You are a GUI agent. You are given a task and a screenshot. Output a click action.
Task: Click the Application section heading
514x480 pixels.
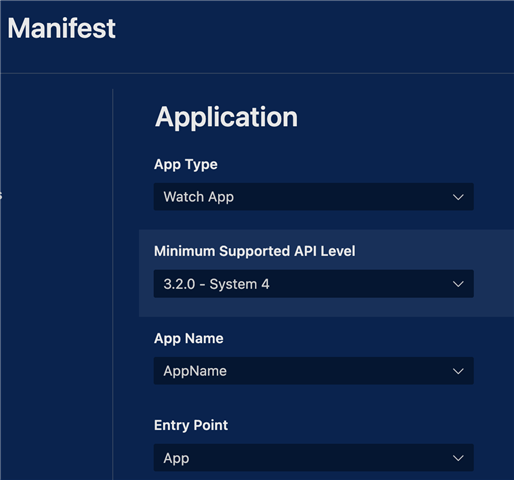click(226, 117)
